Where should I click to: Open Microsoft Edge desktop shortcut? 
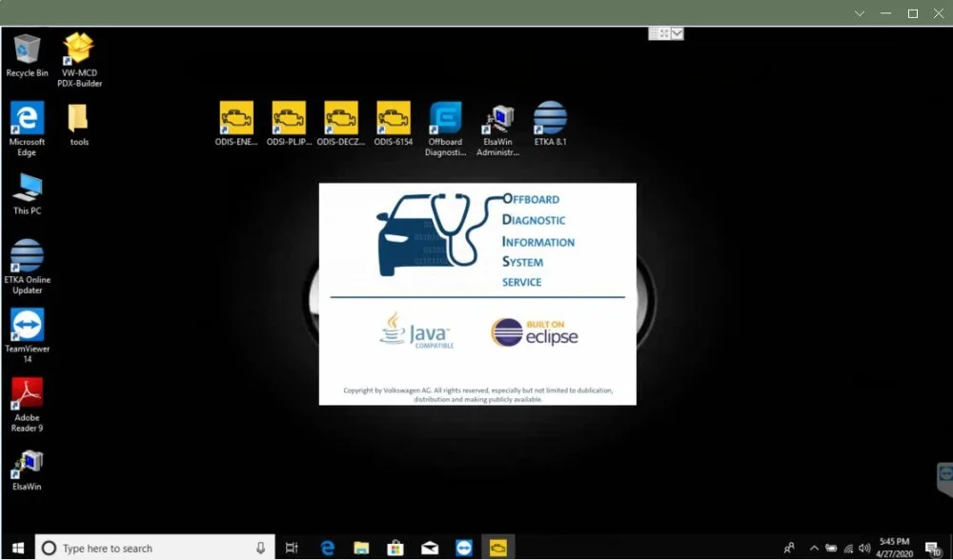pyautogui.click(x=27, y=130)
